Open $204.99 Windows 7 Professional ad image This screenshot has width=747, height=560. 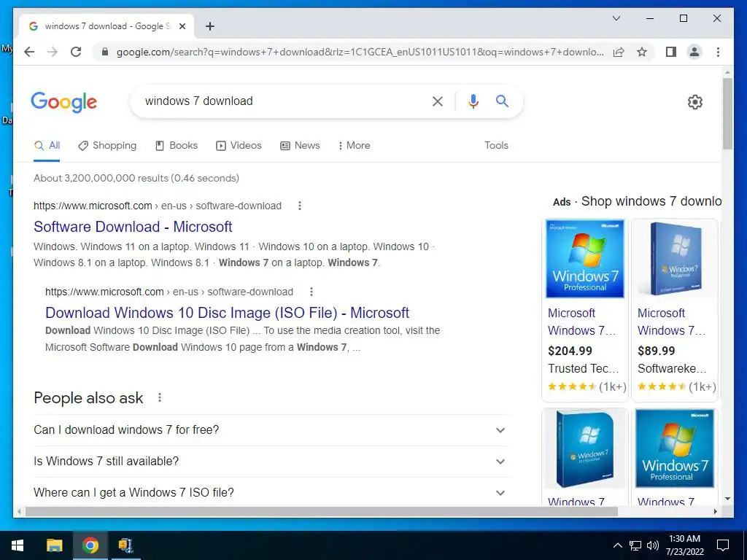click(584, 259)
